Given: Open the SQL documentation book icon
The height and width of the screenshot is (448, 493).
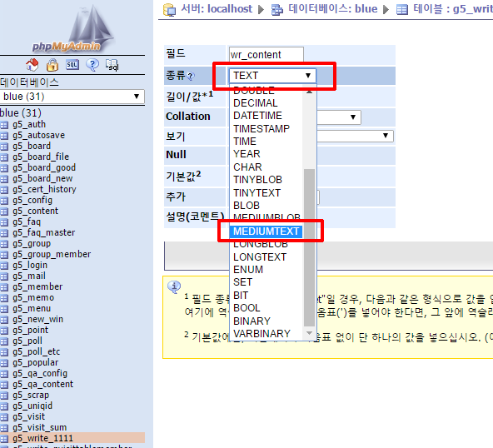Looking at the screenshot, I should tap(112, 65).
